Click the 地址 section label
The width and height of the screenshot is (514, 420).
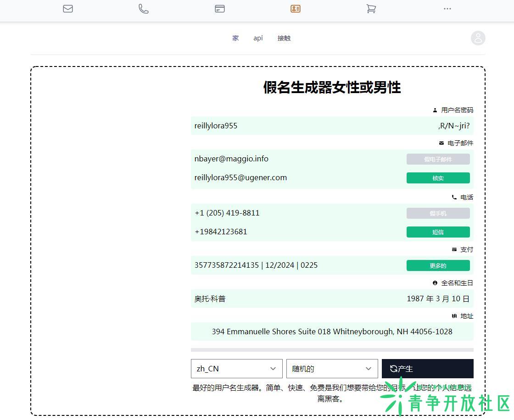pyautogui.click(x=466, y=316)
